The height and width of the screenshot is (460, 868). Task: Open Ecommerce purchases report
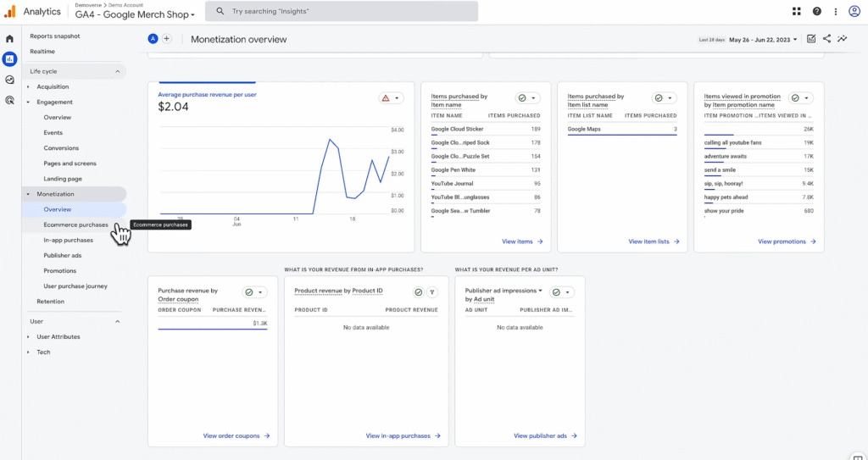pos(75,224)
